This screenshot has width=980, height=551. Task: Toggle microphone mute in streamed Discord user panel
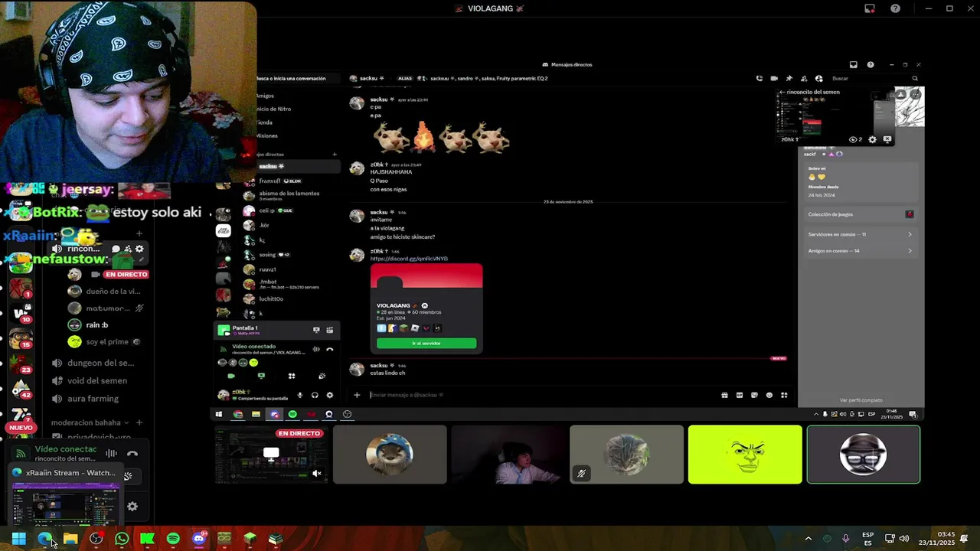(299, 395)
